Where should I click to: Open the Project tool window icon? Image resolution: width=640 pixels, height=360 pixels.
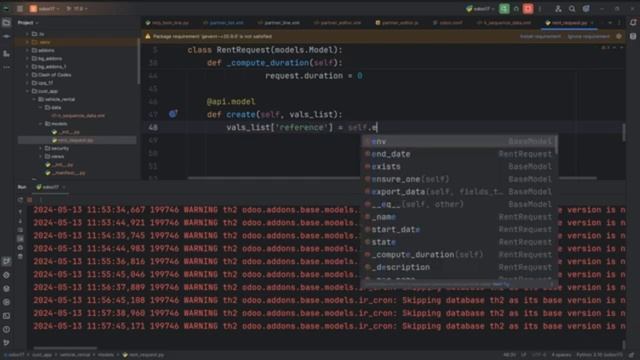[6, 23]
